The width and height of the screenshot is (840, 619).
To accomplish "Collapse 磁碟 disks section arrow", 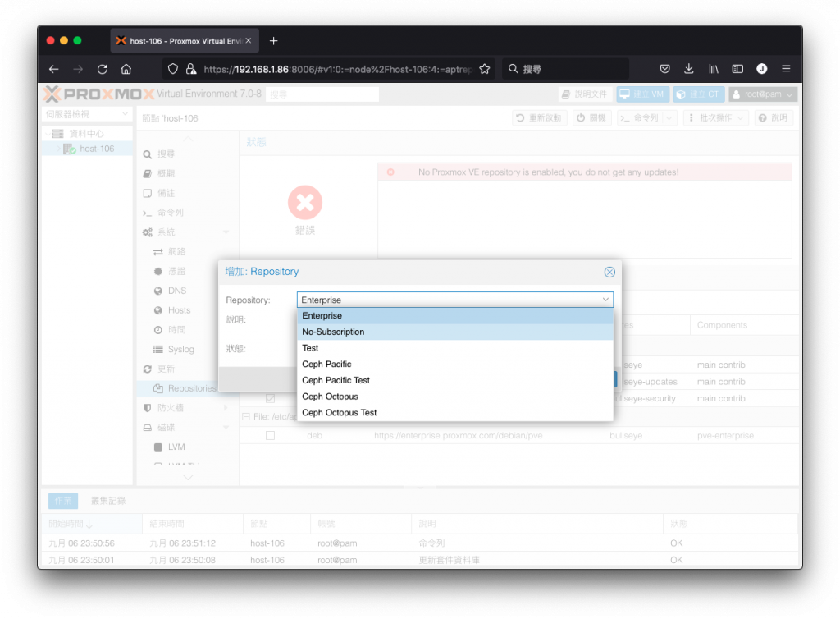I will [226, 427].
